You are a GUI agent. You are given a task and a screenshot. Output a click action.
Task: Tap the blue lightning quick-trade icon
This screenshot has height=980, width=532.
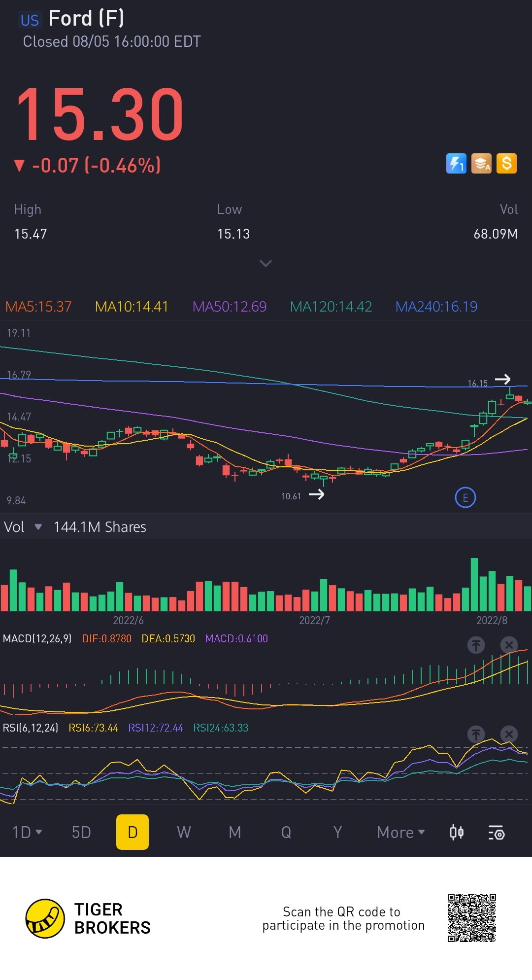click(x=456, y=164)
